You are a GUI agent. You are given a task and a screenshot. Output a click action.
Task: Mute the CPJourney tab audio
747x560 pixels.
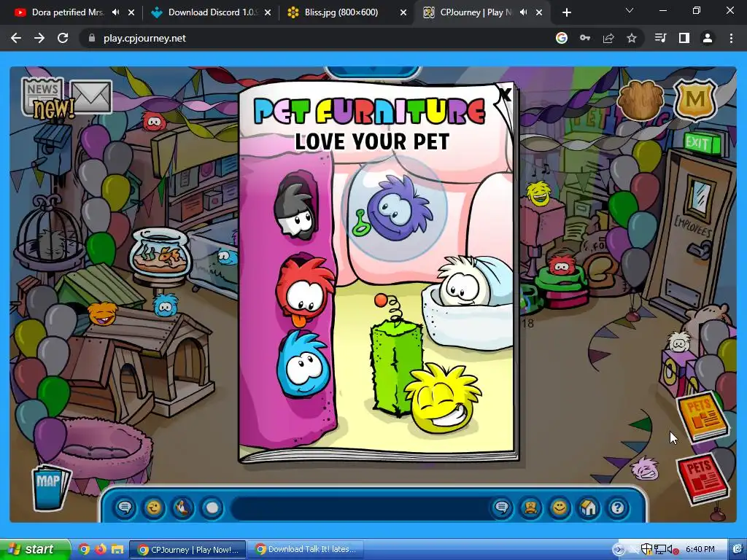523,12
